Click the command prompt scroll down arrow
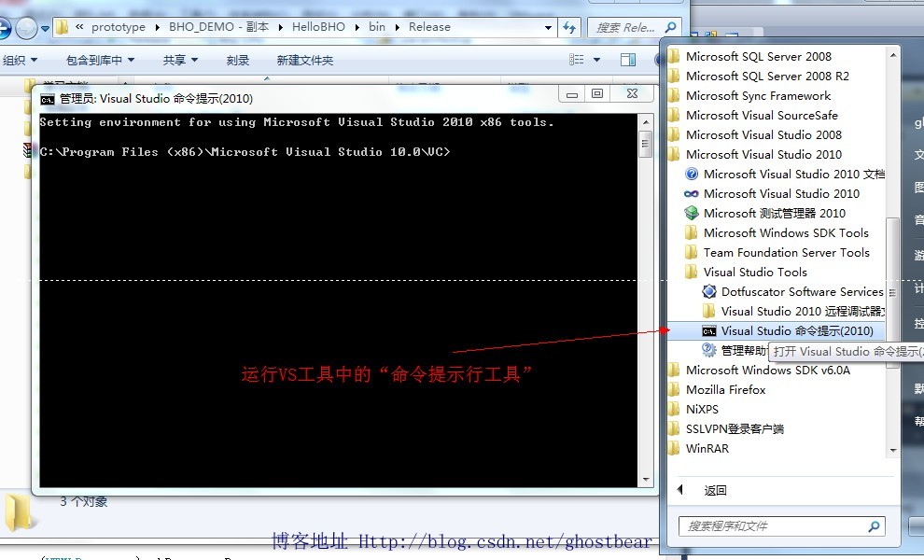The width and height of the screenshot is (924, 560). click(646, 480)
